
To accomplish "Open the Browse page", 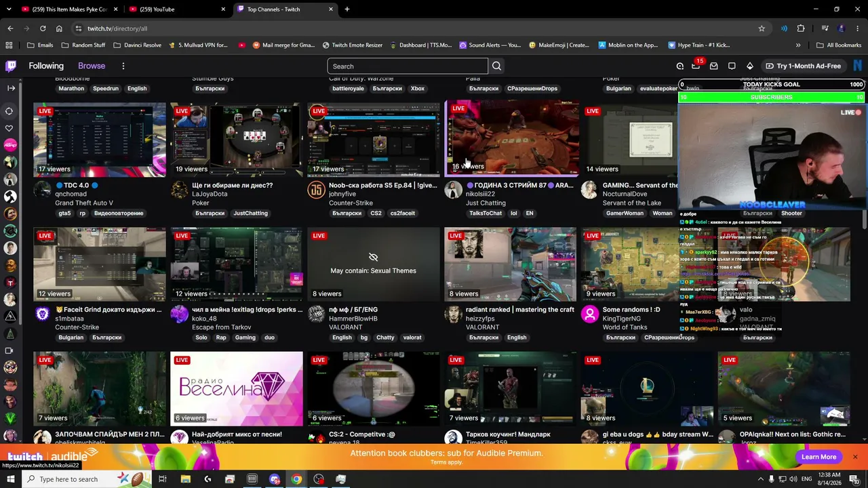I will tap(92, 66).
